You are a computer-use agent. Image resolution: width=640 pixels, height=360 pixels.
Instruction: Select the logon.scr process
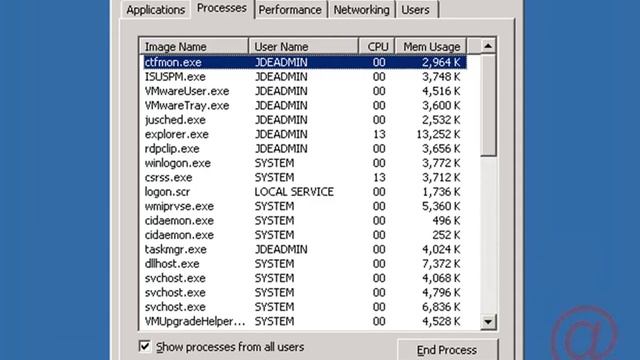click(x=304, y=192)
